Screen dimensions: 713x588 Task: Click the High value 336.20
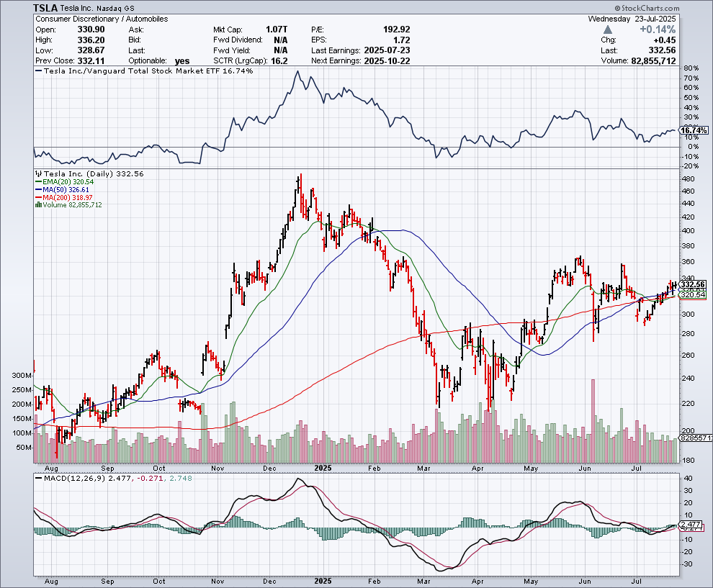(91, 40)
